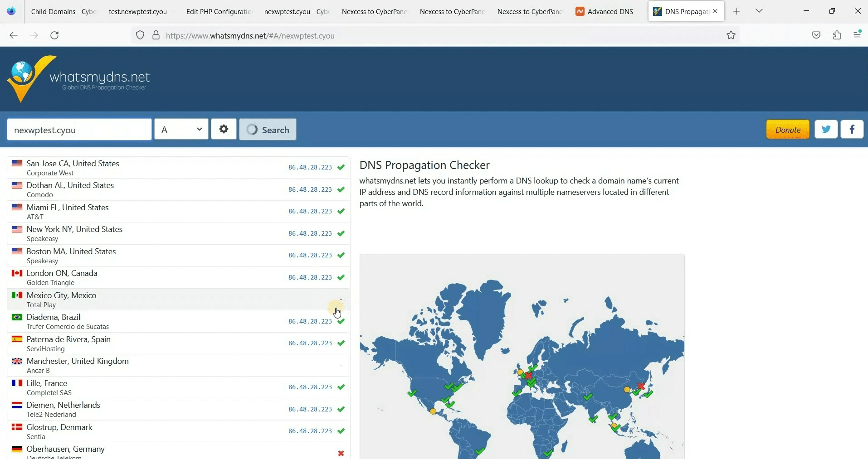Click the Spain flag for Paterna de Rivera

coord(17,339)
